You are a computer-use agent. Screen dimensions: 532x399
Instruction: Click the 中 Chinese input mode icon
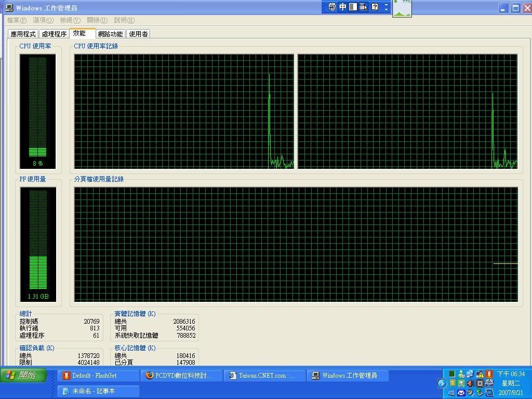click(x=343, y=7)
